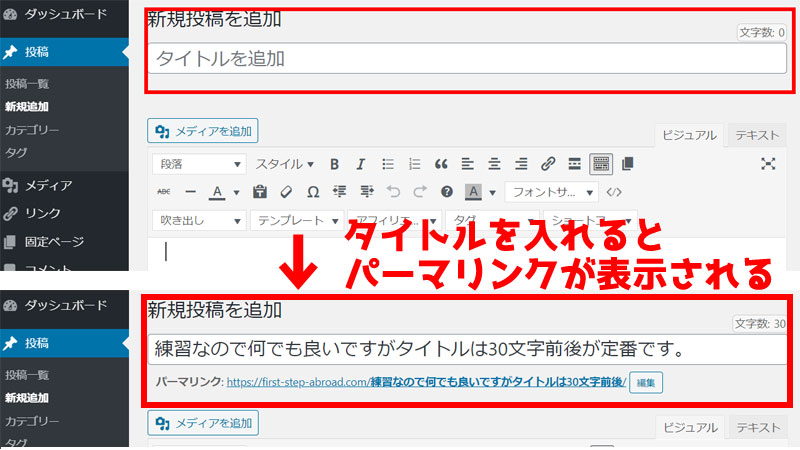The image size is (800, 450).
Task: Click the 編集 permalink edit button
Action: click(646, 382)
